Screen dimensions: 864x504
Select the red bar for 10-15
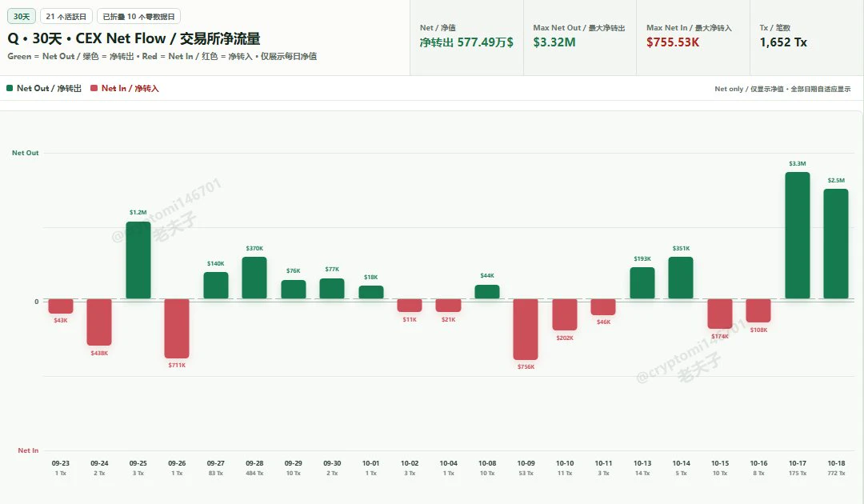click(x=720, y=314)
